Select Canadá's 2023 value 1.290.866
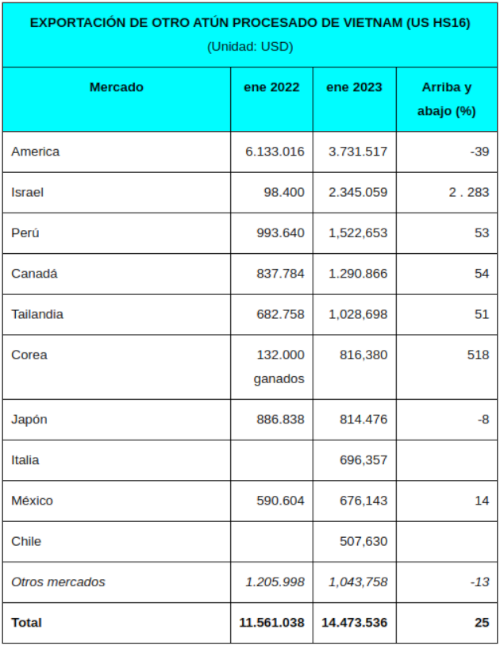The height and width of the screenshot is (645, 500). coord(358,274)
